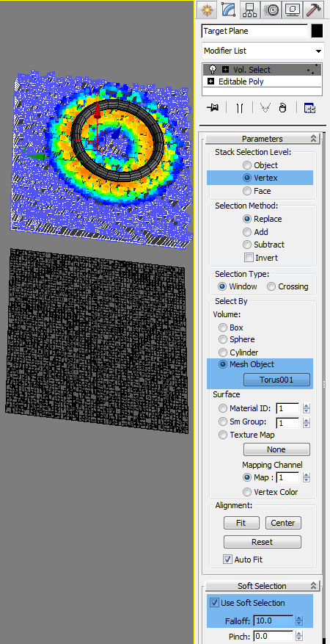Adjust the Falloff spinner arrows

pos(300,621)
